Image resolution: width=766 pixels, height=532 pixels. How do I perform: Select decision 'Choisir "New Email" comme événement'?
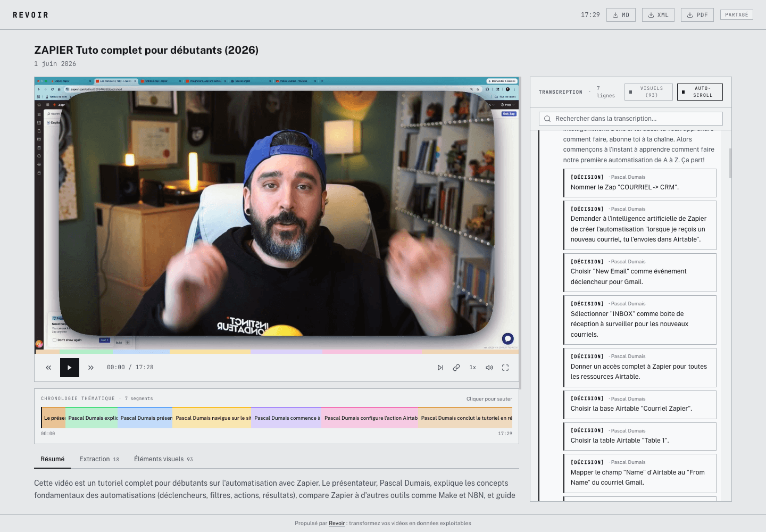coord(639,272)
